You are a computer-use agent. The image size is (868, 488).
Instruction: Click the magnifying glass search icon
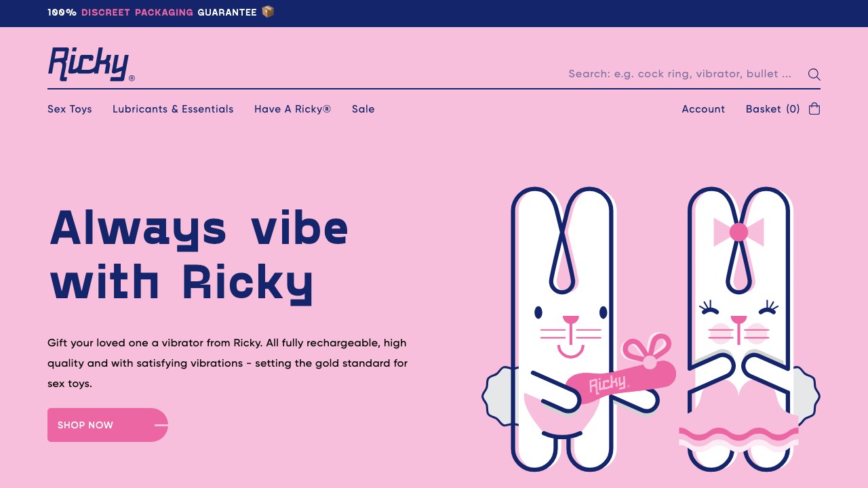tap(814, 75)
